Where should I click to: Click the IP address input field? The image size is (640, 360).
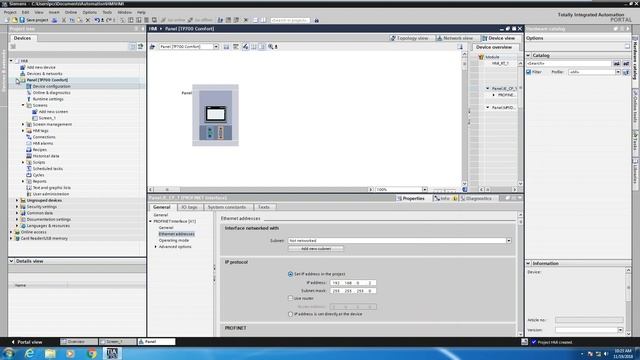coord(353,283)
